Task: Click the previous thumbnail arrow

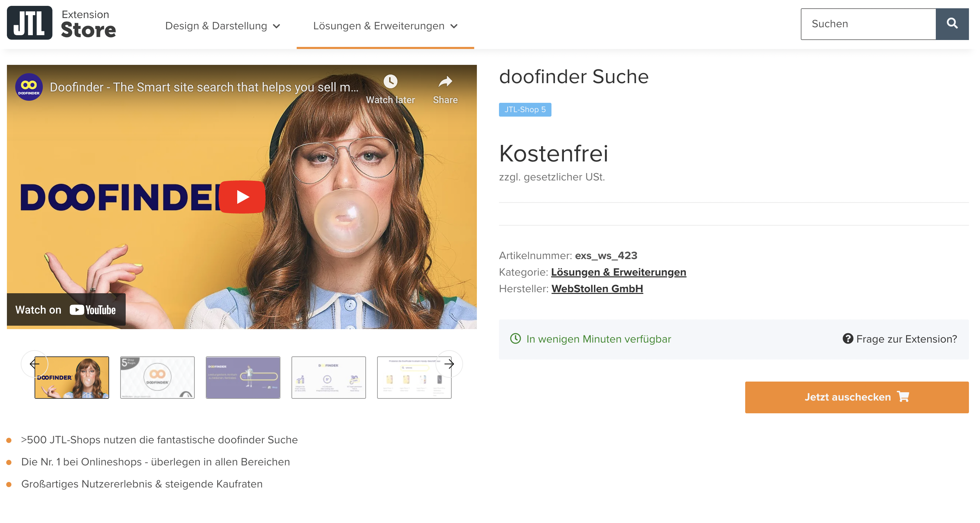Action: tap(35, 364)
